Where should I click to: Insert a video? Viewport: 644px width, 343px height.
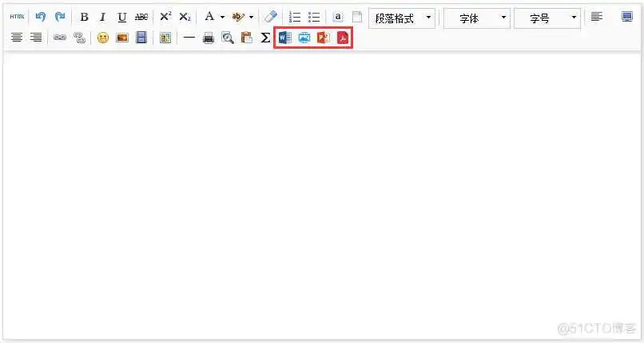pos(141,38)
